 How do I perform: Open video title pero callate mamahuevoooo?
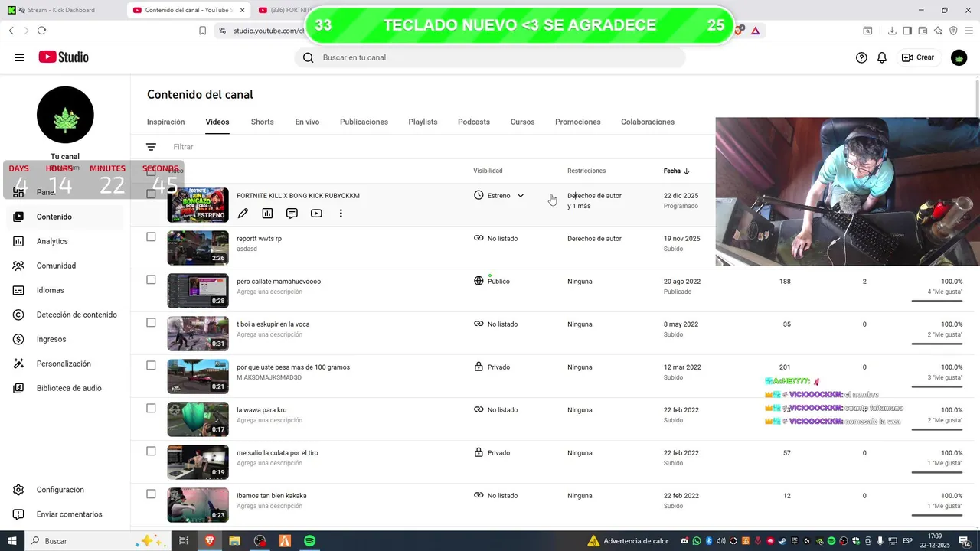point(279,281)
